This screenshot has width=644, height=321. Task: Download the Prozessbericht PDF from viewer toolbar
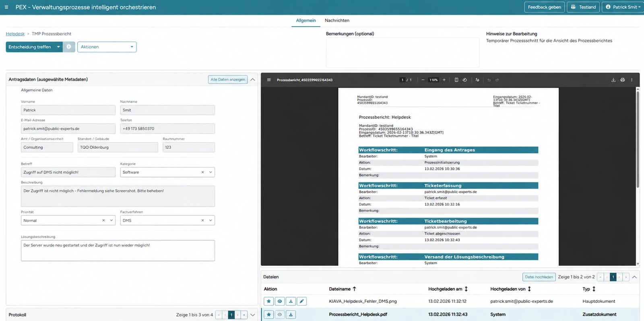point(613,80)
